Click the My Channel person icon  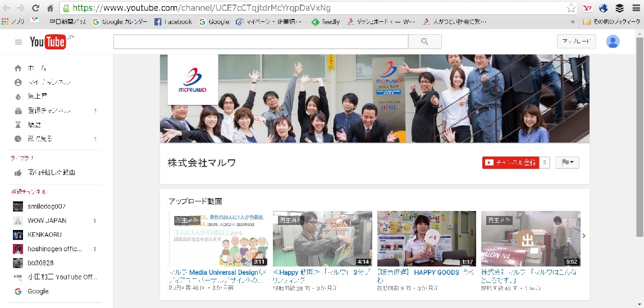tap(17, 82)
